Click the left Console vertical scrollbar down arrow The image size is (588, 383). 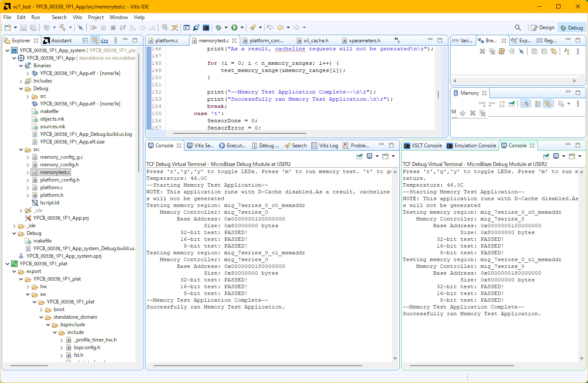pos(395,358)
